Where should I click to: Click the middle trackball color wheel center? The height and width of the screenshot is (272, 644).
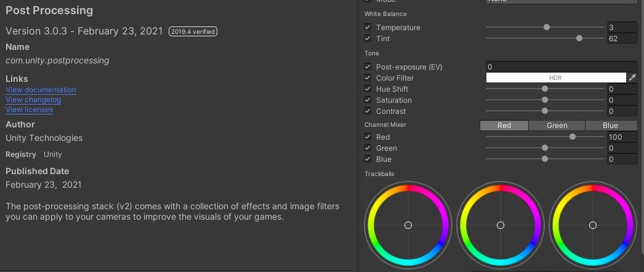pyautogui.click(x=501, y=225)
